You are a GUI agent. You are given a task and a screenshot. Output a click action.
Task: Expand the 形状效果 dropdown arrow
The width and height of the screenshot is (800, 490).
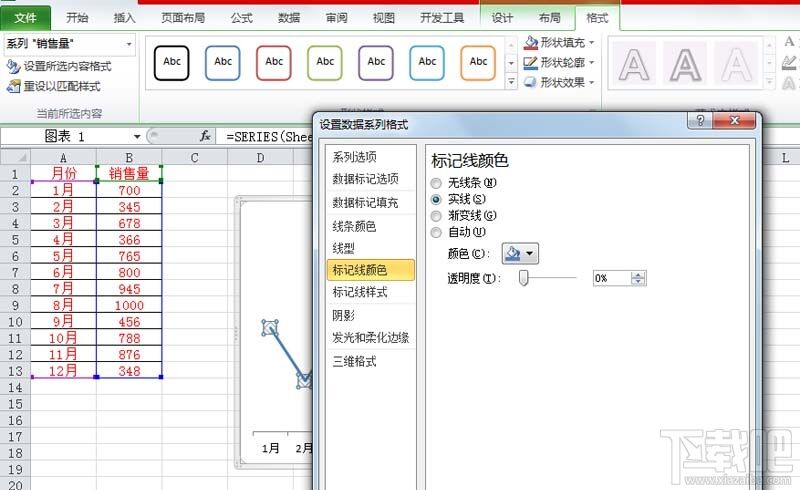point(592,82)
